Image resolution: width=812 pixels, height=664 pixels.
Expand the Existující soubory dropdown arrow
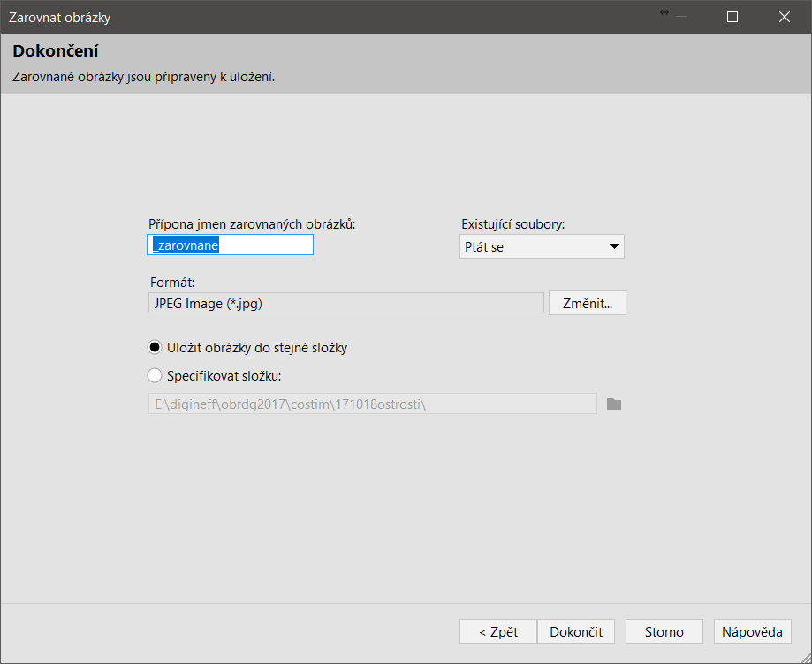[x=614, y=246]
